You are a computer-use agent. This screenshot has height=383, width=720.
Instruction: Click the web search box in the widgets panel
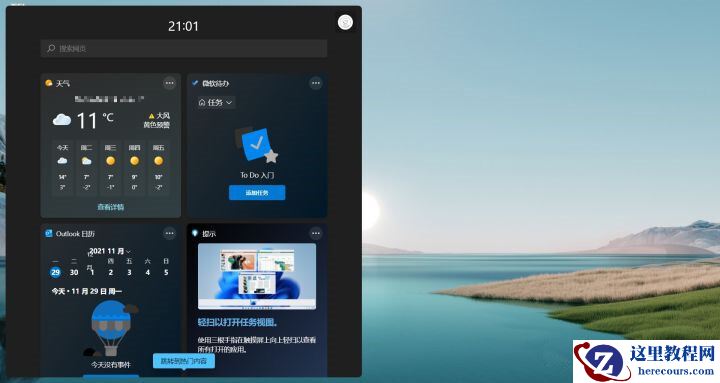tap(184, 48)
